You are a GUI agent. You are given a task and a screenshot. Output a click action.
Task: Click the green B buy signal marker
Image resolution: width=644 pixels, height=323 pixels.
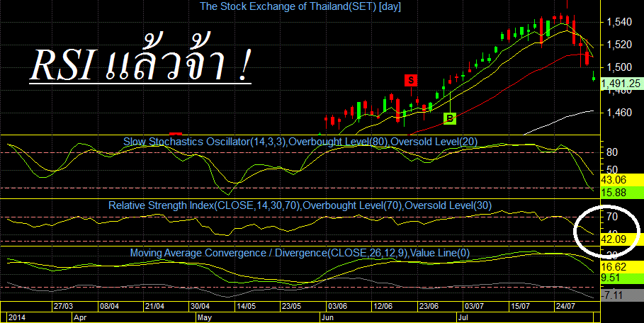point(450,118)
